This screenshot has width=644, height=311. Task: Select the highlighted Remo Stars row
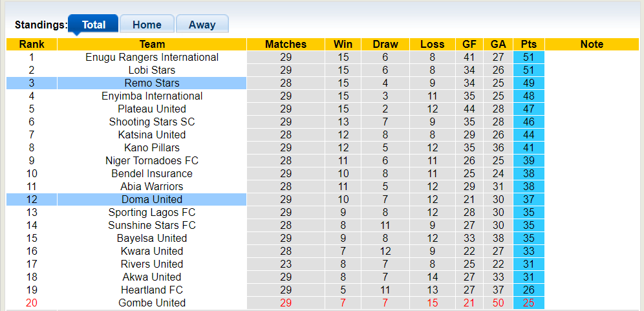[x=152, y=83]
